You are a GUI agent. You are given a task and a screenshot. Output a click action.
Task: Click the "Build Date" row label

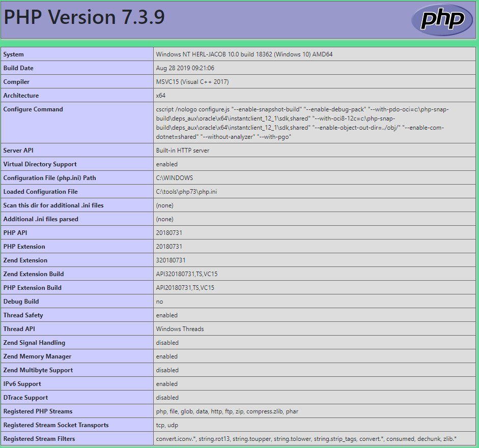pos(18,68)
